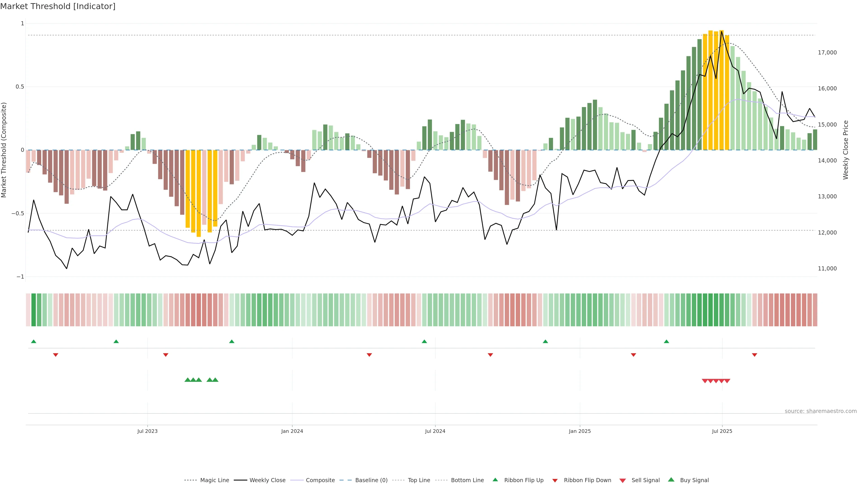Click the source: sharemaestro.com text
The image size is (868, 488).
pyautogui.click(x=821, y=411)
